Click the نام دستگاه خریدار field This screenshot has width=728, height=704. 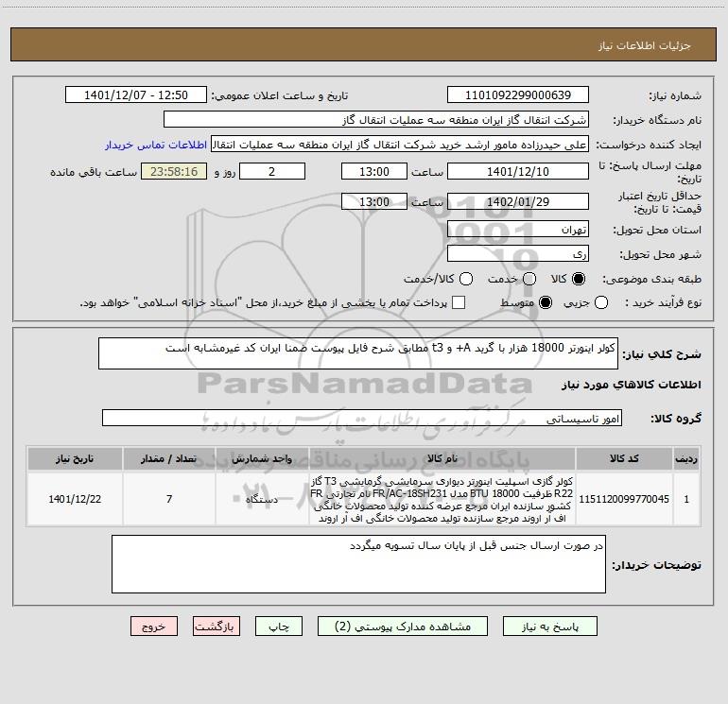(x=376, y=120)
